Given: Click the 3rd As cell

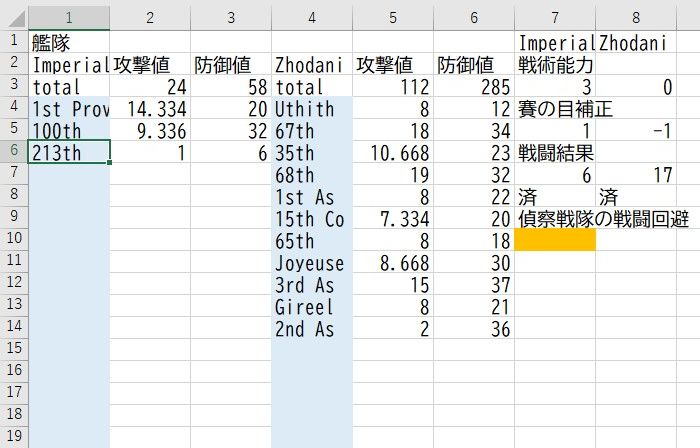Looking at the screenshot, I should point(312,283).
